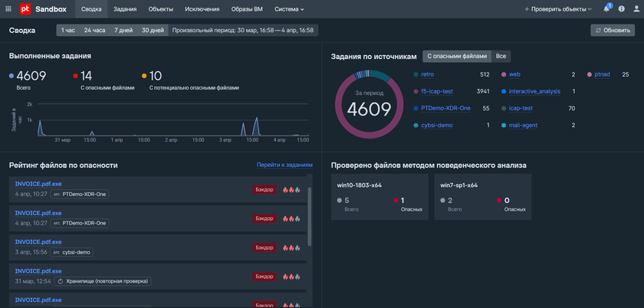Click the PT Sandbox logo

pos(26,9)
